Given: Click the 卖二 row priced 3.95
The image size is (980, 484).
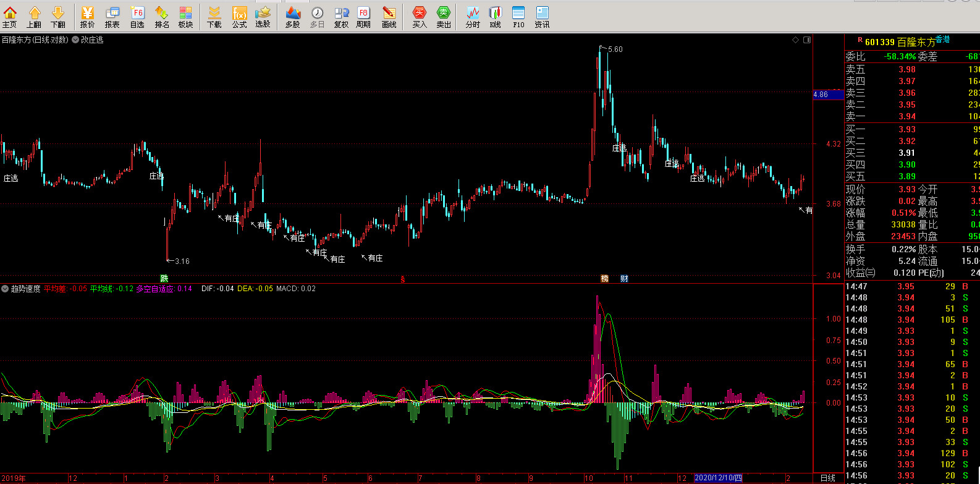Looking at the screenshot, I should coord(912,104).
